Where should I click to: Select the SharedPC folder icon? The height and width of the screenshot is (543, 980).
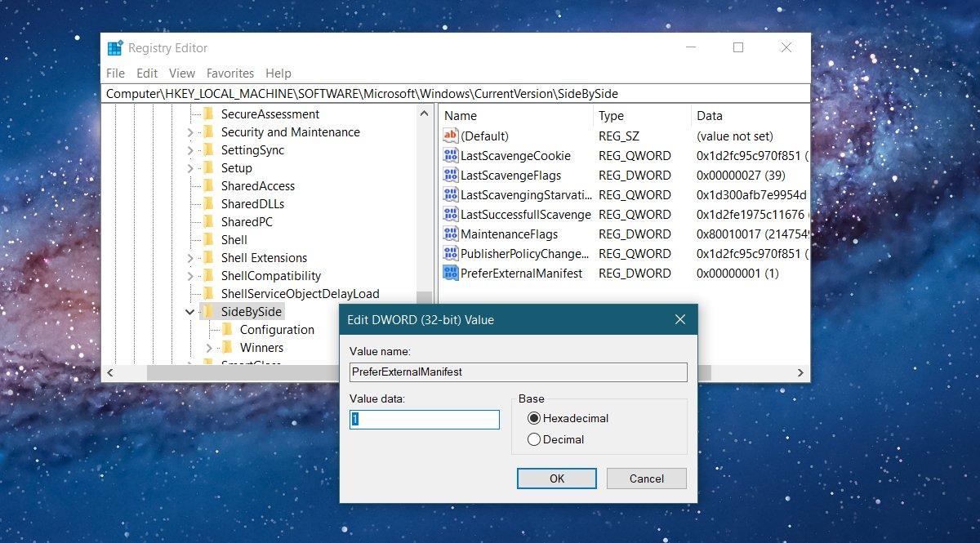tap(207, 222)
